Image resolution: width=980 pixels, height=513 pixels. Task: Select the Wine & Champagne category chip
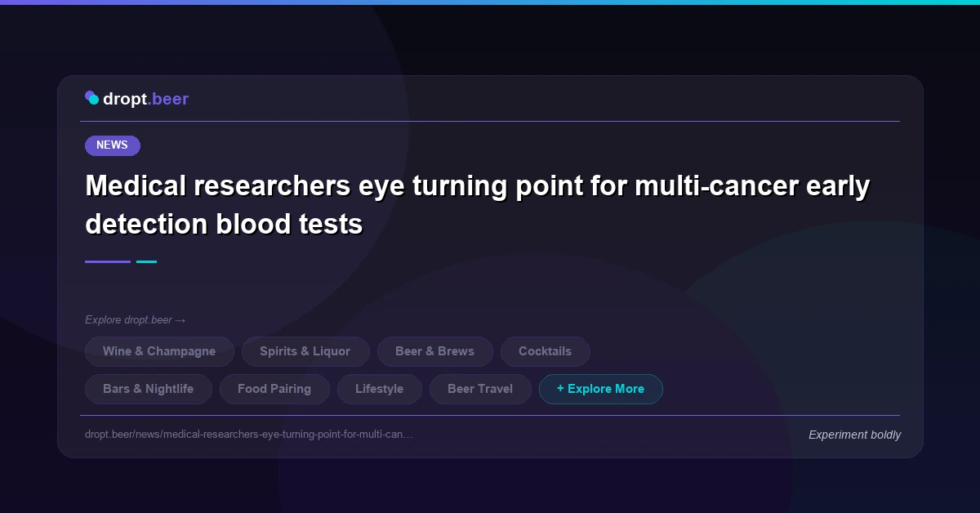pyautogui.click(x=159, y=351)
